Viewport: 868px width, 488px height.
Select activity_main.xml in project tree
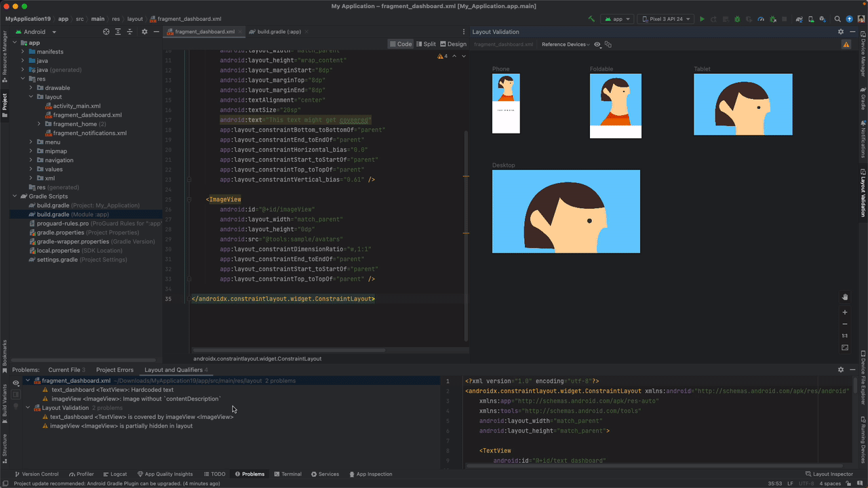77,106
